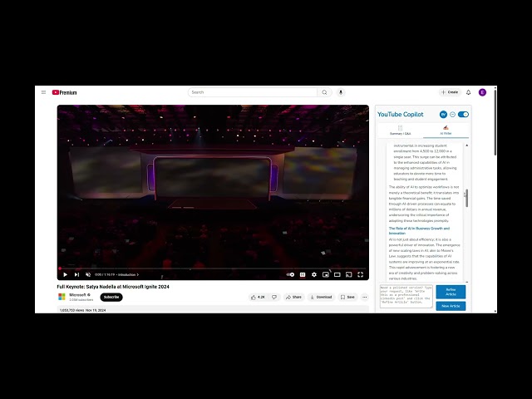Open the purple account avatar menu
The image size is (532, 399).
click(482, 92)
